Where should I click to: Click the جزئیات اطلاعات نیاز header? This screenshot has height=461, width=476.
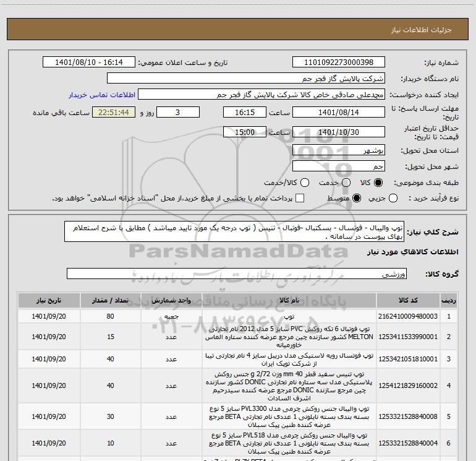tap(422, 30)
